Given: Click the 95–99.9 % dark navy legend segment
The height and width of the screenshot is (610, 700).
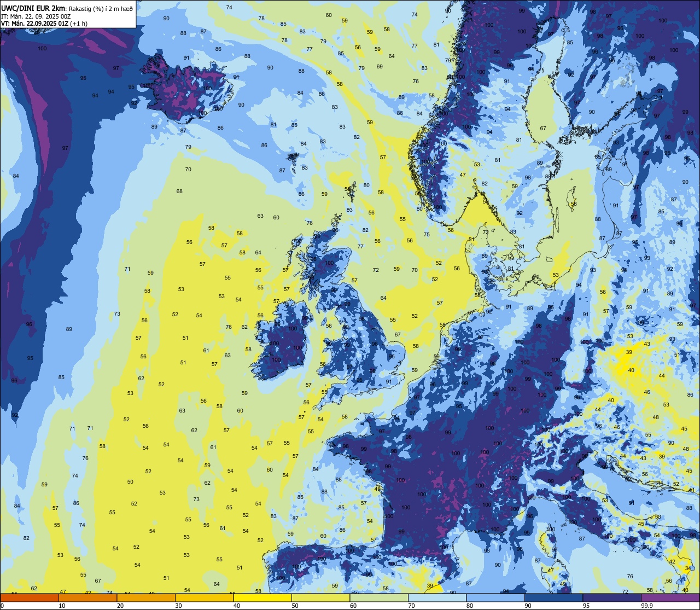Looking at the screenshot, I should (x=612, y=598).
